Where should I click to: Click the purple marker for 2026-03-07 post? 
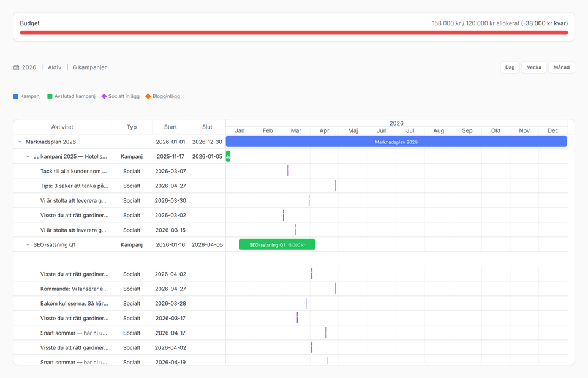(288, 171)
